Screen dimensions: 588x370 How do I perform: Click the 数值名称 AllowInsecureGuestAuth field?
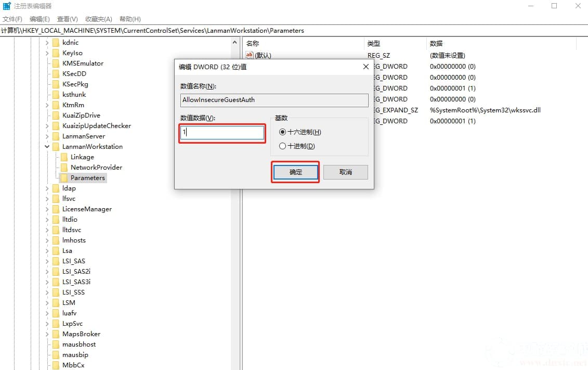(x=274, y=100)
